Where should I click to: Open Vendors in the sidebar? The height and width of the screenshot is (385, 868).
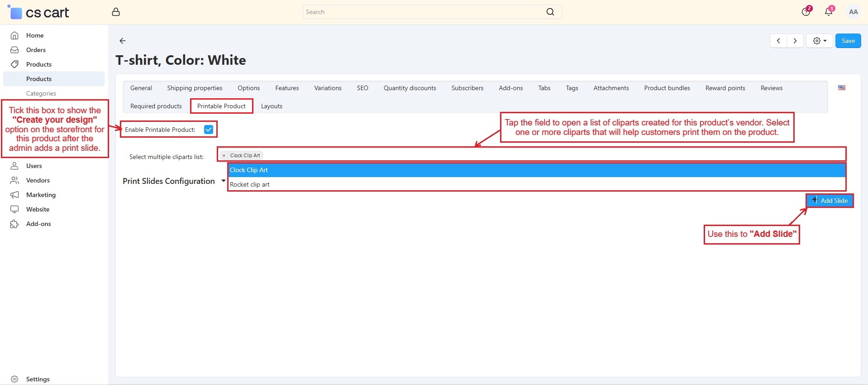tap(38, 180)
